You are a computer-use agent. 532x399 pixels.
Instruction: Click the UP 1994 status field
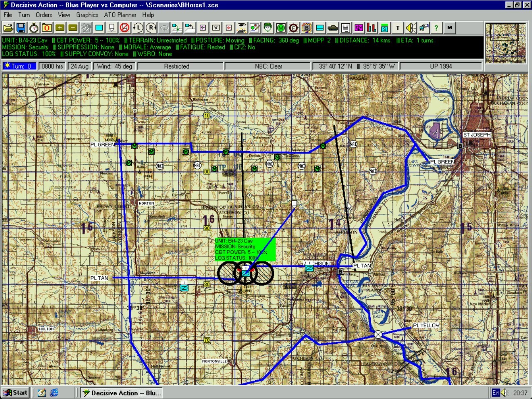(x=441, y=66)
